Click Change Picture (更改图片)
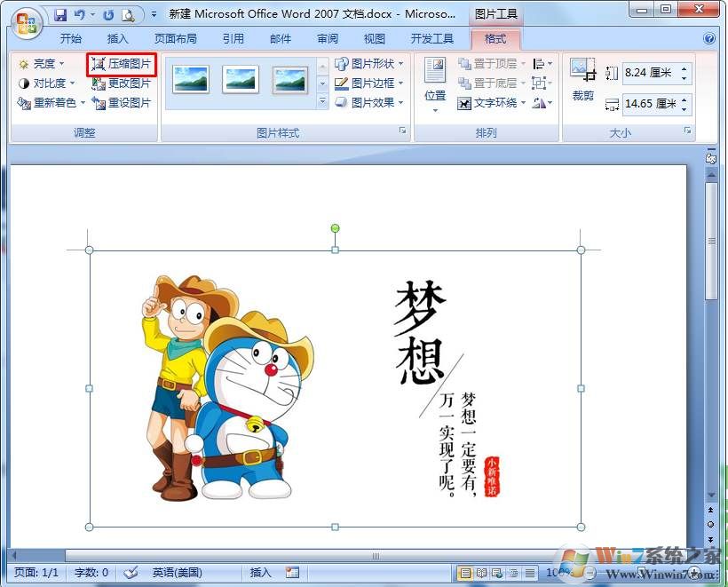728x587 pixels. (x=122, y=83)
